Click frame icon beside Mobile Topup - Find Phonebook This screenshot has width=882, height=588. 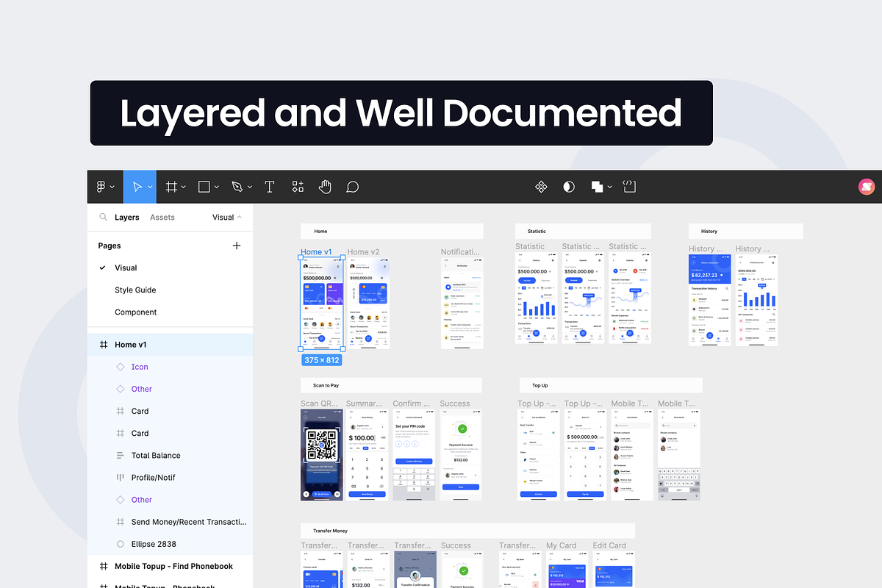tap(103, 566)
